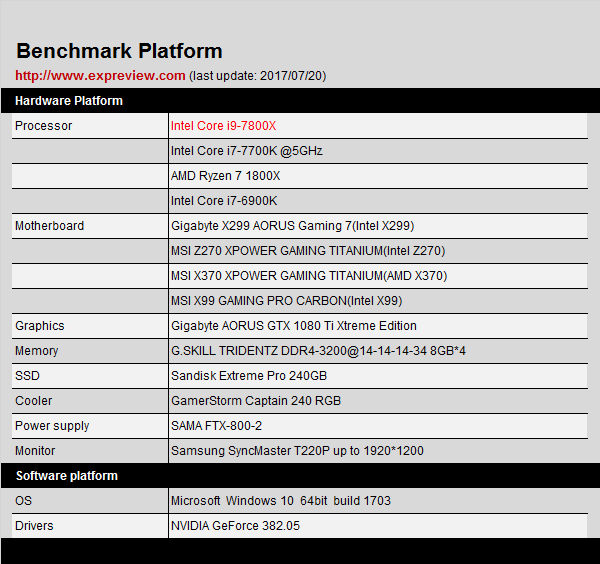Select the Memory row label
This screenshot has width=600, height=564.
(x=36, y=351)
